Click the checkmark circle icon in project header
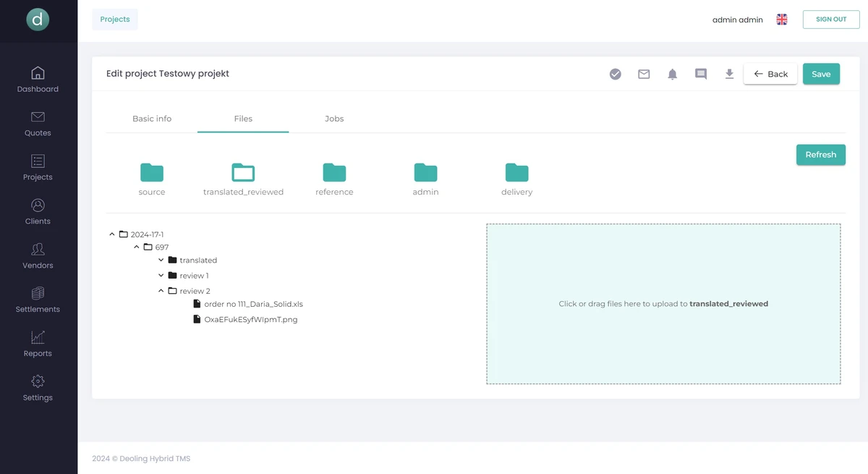 point(616,74)
